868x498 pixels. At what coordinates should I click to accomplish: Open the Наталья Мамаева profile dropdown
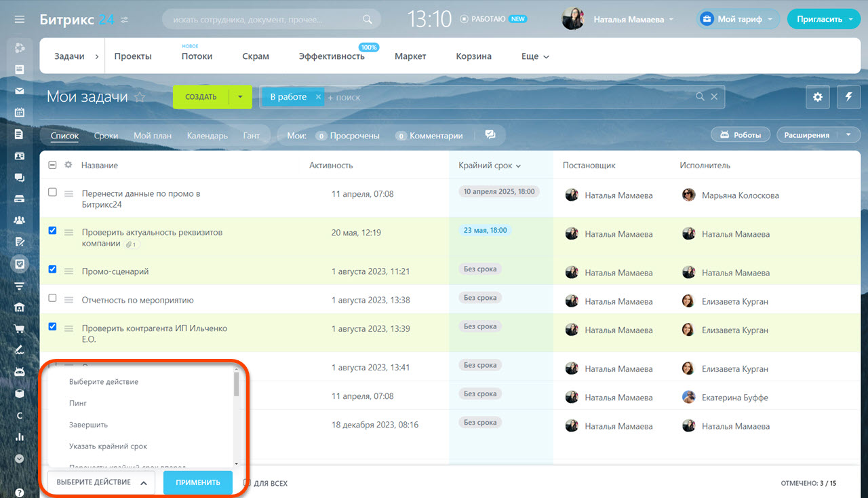pos(633,20)
